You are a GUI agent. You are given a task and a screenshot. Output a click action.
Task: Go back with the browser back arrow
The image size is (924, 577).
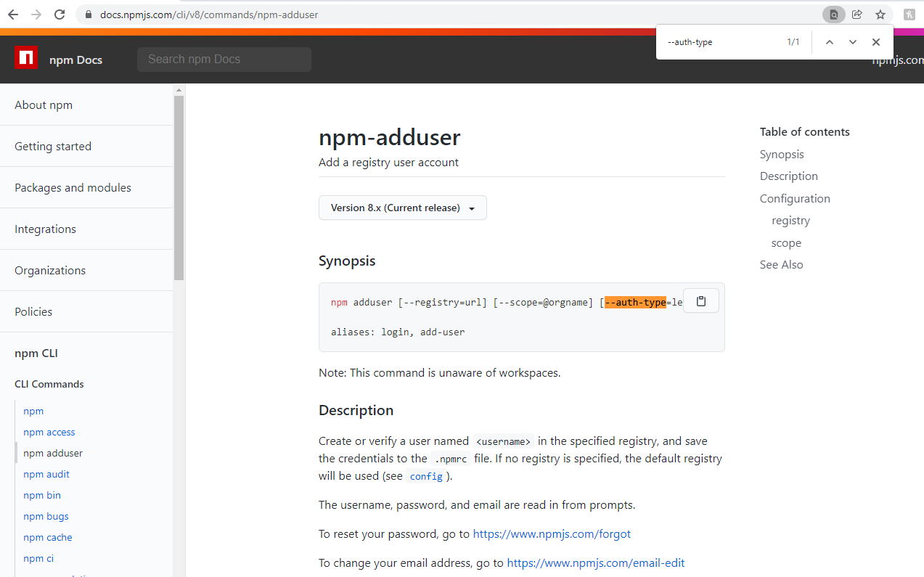point(13,15)
